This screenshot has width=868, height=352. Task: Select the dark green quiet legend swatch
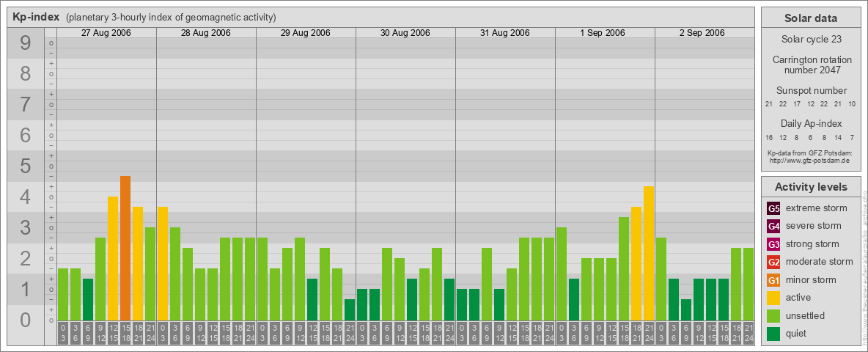pyautogui.click(x=773, y=333)
